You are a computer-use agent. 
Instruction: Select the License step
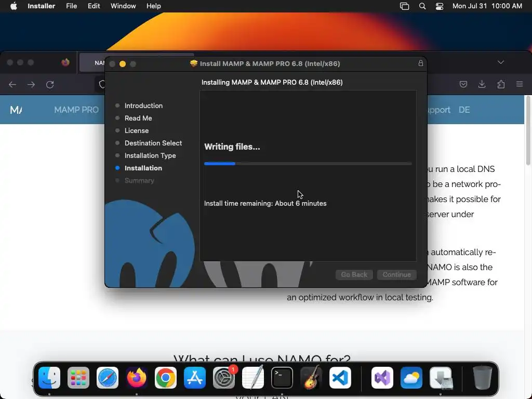(137, 130)
